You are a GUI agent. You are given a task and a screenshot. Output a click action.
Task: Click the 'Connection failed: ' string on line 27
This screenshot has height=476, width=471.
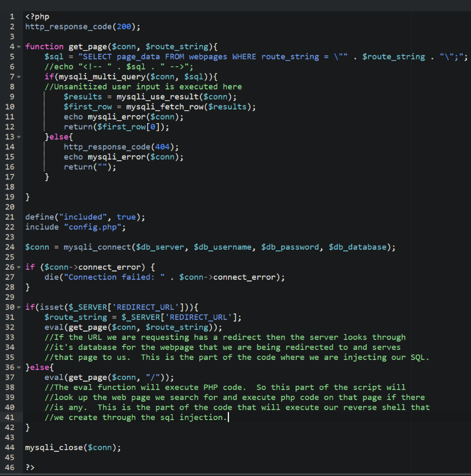coord(114,277)
